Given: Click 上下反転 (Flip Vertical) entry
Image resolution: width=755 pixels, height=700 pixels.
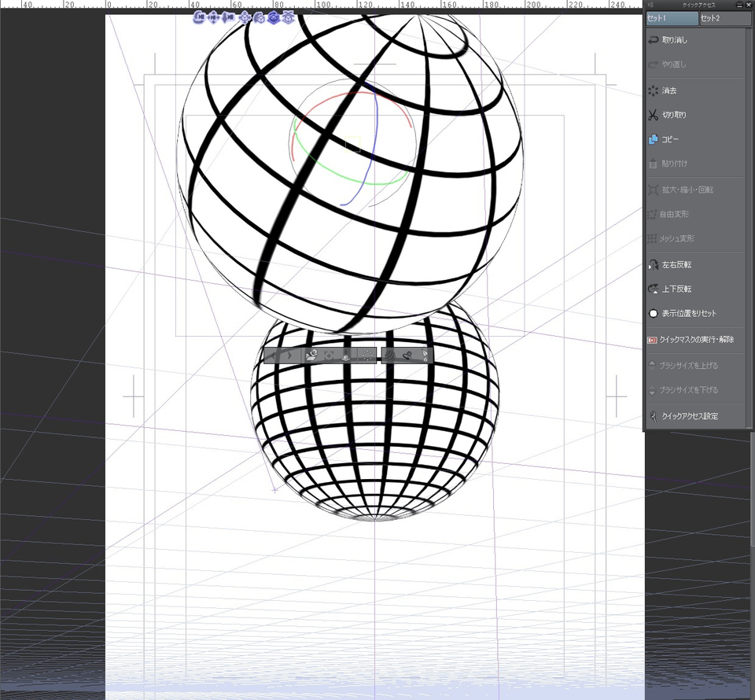Looking at the screenshot, I should tap(696, 289).
